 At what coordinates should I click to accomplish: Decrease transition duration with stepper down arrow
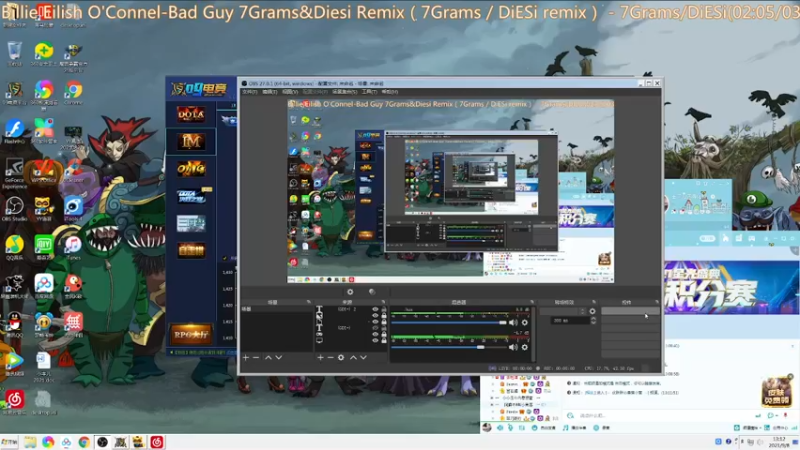tap(593, 322)
